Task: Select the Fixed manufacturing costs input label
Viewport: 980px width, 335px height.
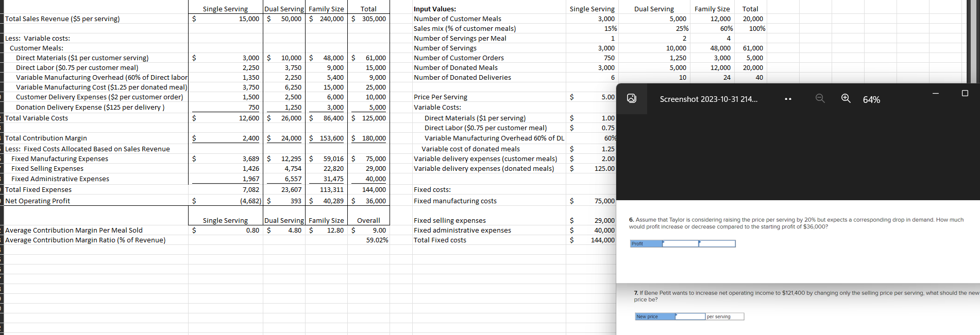Action: (455, 201)
